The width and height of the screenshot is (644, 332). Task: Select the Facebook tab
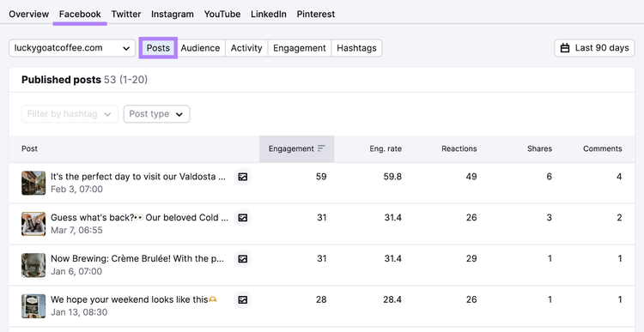point(80,14)
